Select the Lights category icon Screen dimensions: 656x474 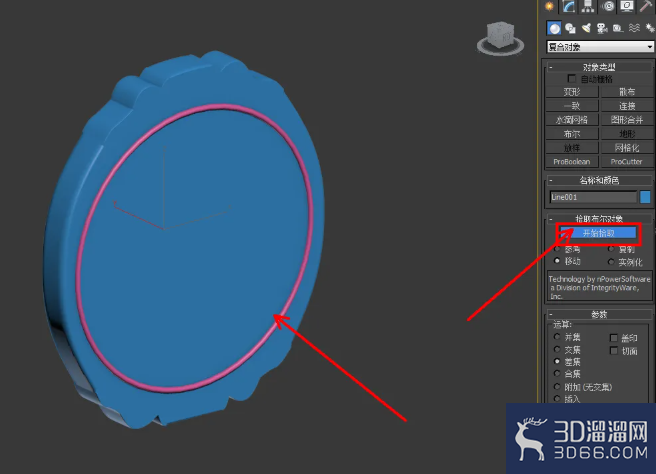[x=587, y=28]
